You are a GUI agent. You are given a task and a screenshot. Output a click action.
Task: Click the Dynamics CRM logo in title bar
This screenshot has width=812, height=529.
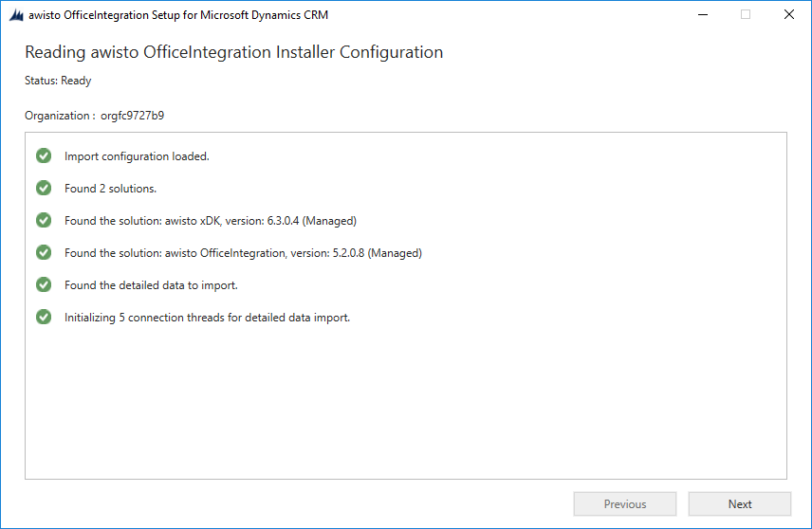click(x=16, y=15)
